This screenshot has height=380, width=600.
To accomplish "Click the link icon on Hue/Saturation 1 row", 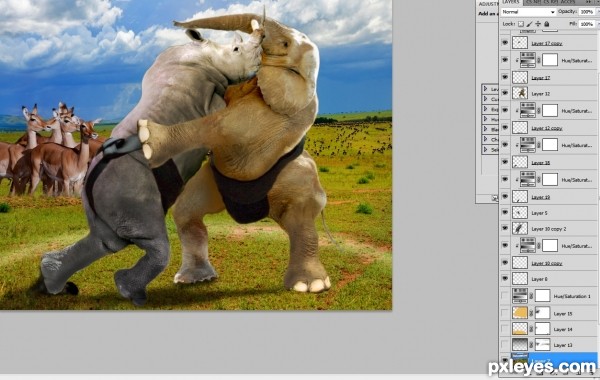I will (x=531, y=296).
